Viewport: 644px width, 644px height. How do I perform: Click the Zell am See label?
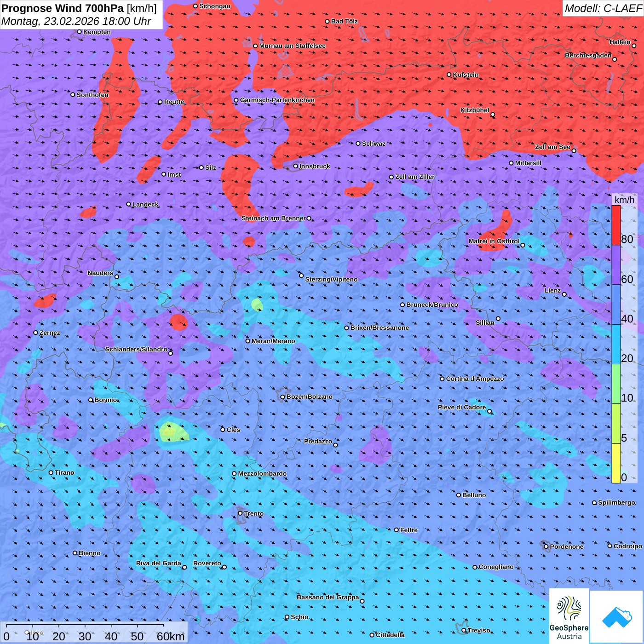click(x=552, y=147)
